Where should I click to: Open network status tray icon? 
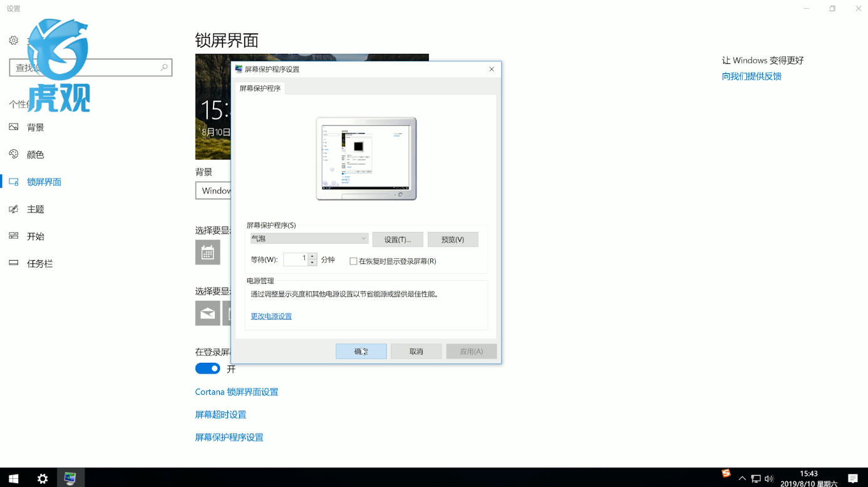pyautogui.click(x=756, y=479)
